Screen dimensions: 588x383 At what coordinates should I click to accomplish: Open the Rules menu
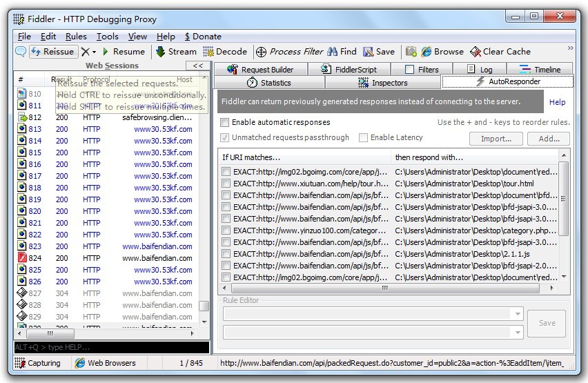click(x=76, y=36)
